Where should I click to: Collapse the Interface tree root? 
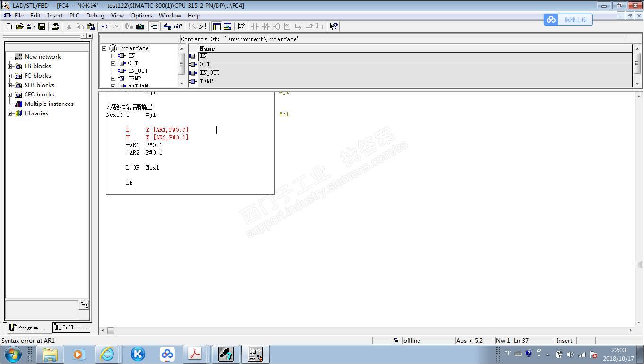[104, 48]
